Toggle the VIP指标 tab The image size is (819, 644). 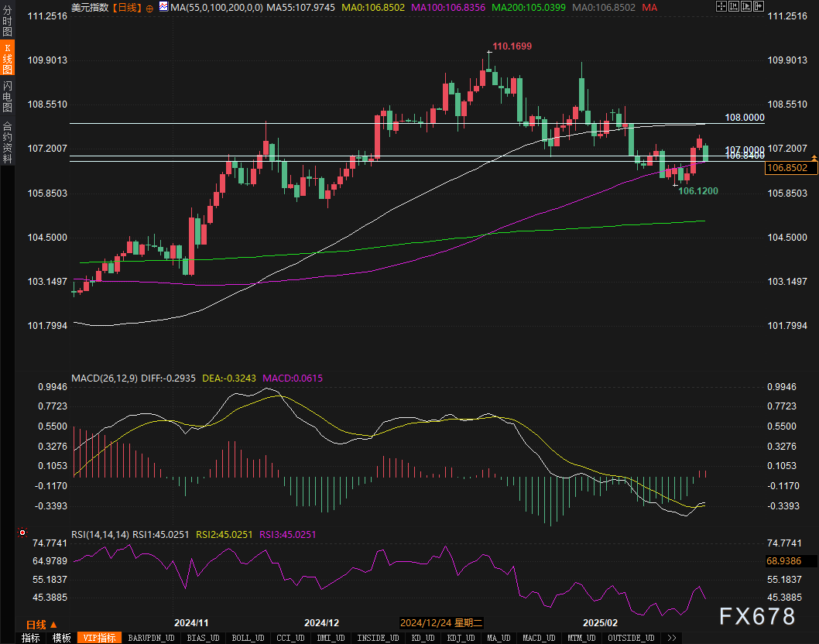(100, 638)
